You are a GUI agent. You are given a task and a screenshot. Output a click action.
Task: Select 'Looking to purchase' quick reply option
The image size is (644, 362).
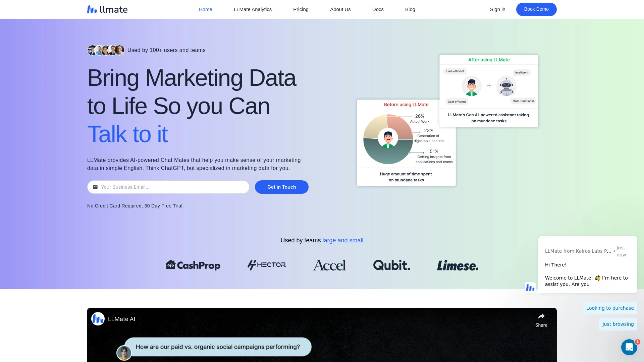click(610, 308)
